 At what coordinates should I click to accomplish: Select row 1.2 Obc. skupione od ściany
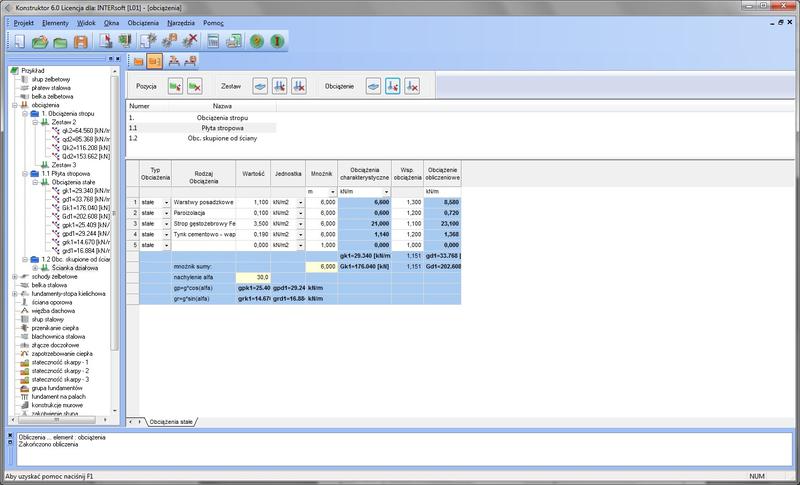[223, 138]
